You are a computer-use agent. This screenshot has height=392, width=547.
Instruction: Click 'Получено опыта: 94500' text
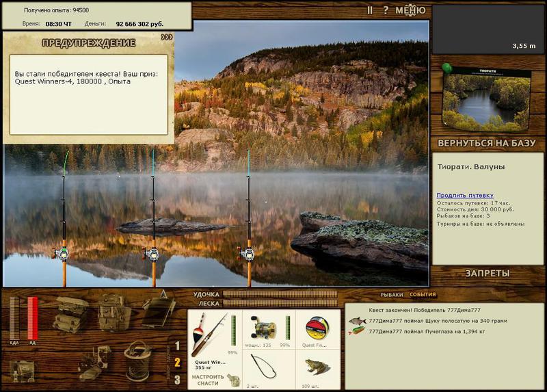click(x=56, y=10)
